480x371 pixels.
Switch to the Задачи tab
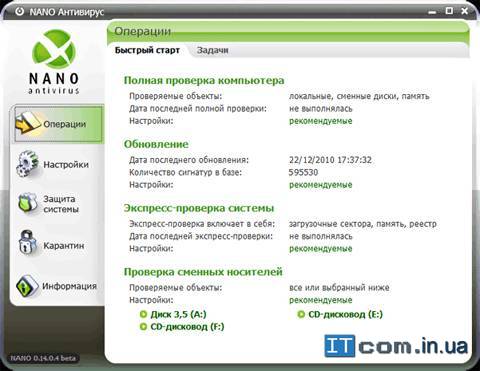212,50
